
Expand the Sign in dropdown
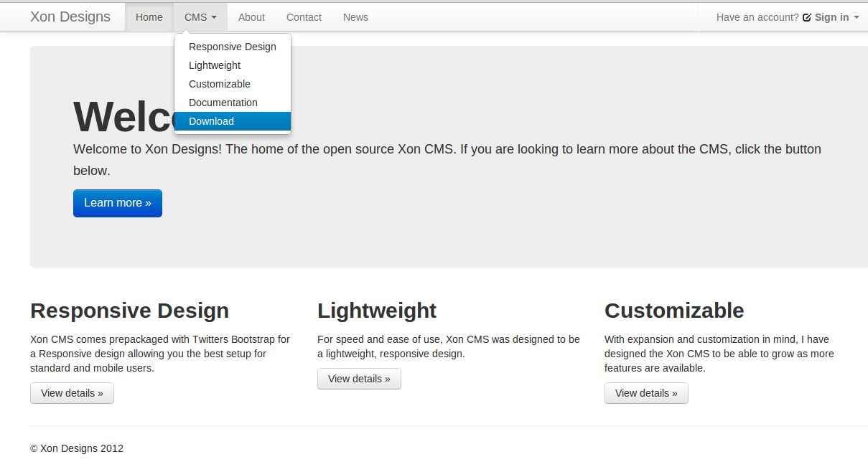[831, 17]
